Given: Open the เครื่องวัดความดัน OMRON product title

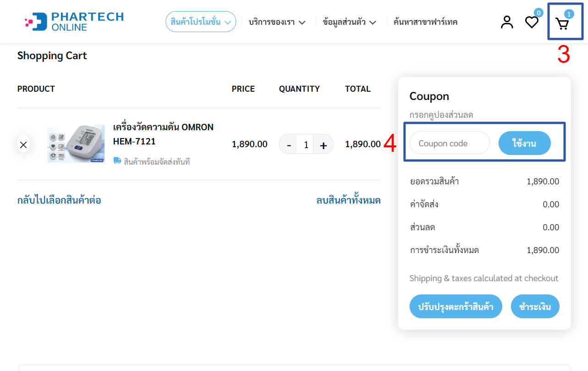Looking at the screenshot, I should coord(163,134).
